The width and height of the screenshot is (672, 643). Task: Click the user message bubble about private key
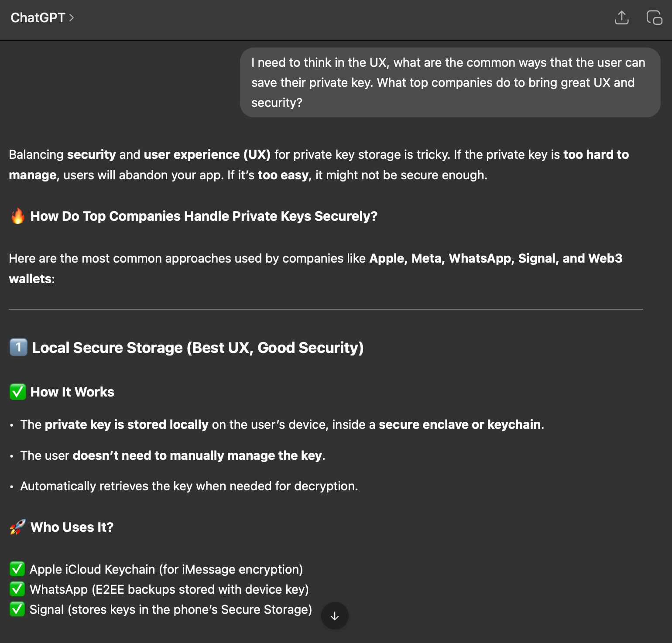coord(450,82)
